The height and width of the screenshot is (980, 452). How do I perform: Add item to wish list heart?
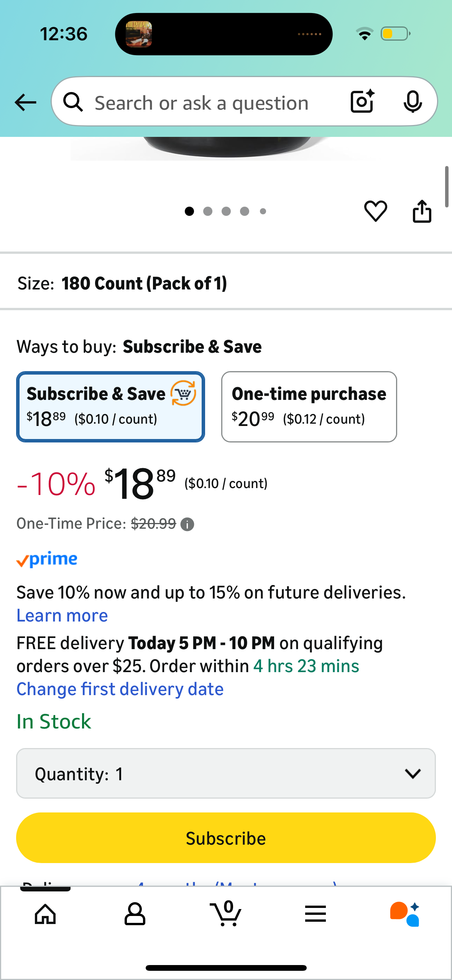pos(375,211)
